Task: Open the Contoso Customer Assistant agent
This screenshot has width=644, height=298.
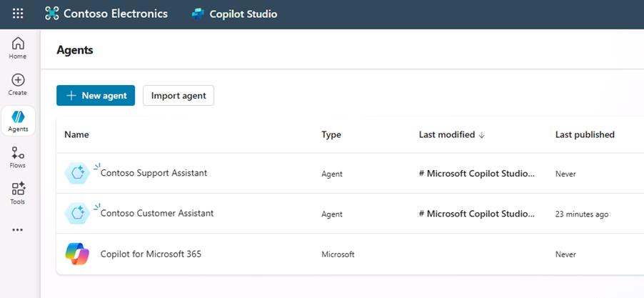Action: [x=157, y=214]
